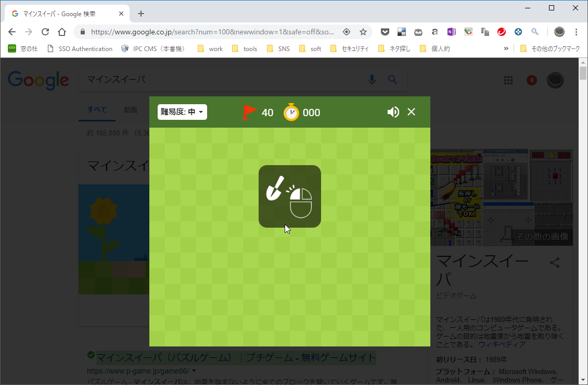Screen dimensions: 588x385
Task: Open Chrome's three-dot menu
Action: 577,31
